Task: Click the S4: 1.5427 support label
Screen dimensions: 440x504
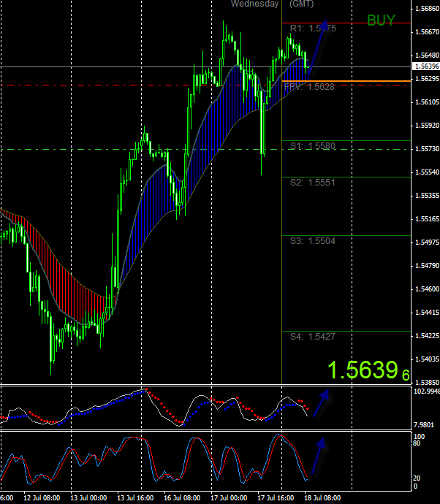Action: coord(313,337)
